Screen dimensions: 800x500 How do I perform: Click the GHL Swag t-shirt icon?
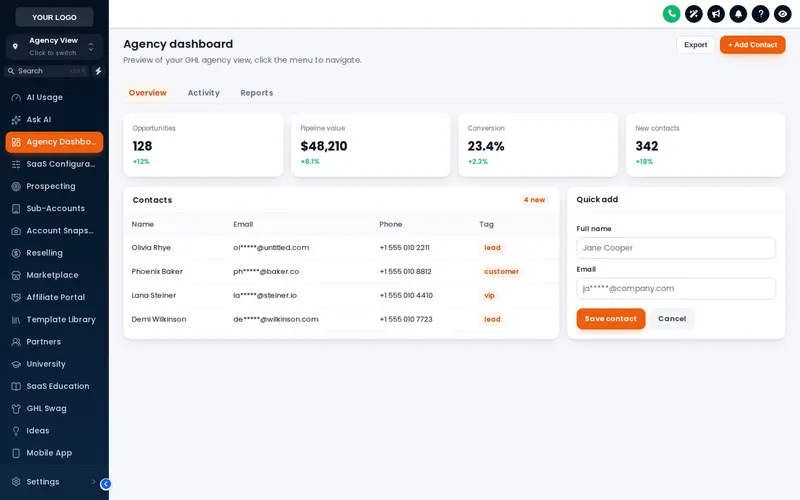(16, 409)
